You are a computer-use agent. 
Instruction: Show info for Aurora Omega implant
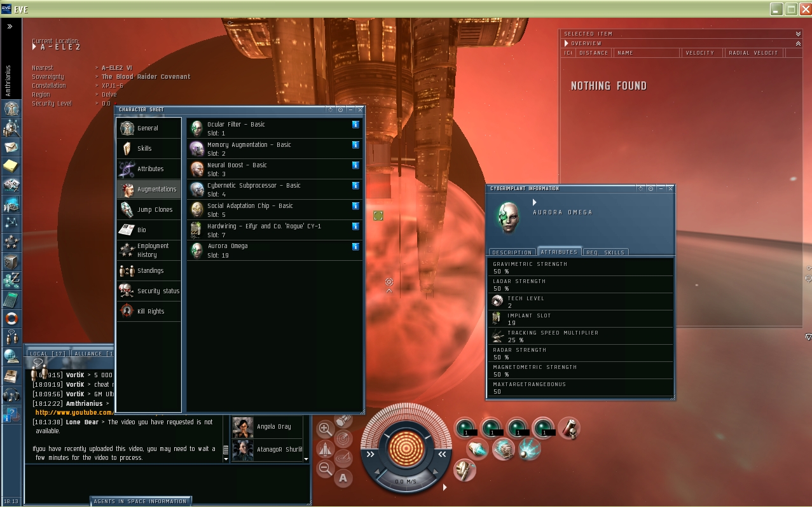pyautogui.click(x=355, y=246)
